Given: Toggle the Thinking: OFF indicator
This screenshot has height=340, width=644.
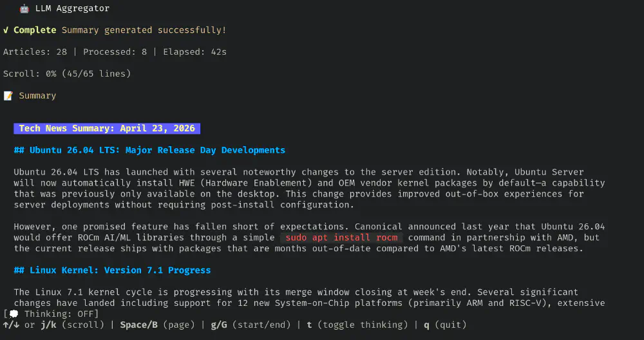Looking at the screenshot, I should [x=59, y=314].
